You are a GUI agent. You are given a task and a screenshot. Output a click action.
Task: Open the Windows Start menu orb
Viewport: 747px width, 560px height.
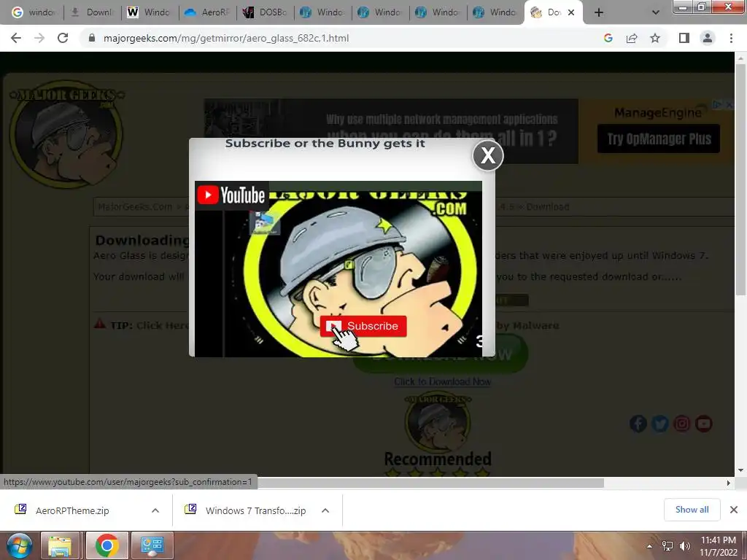pos(20,545)
